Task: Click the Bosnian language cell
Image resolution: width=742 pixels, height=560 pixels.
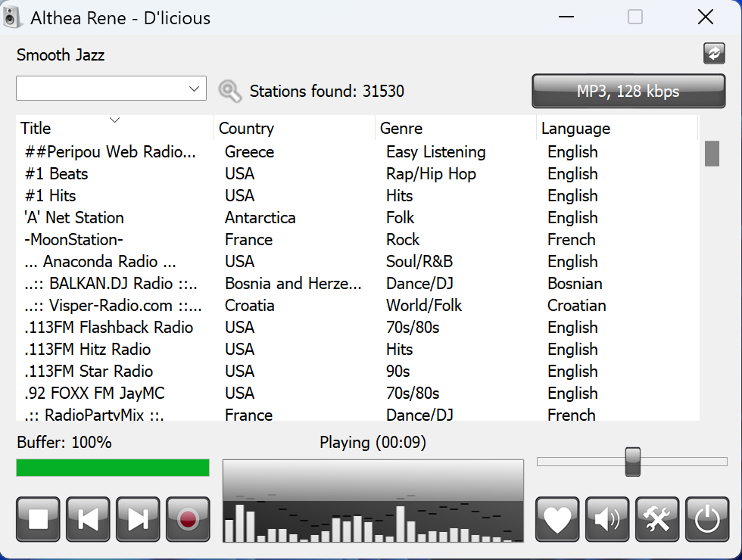Action: point(575,283)
